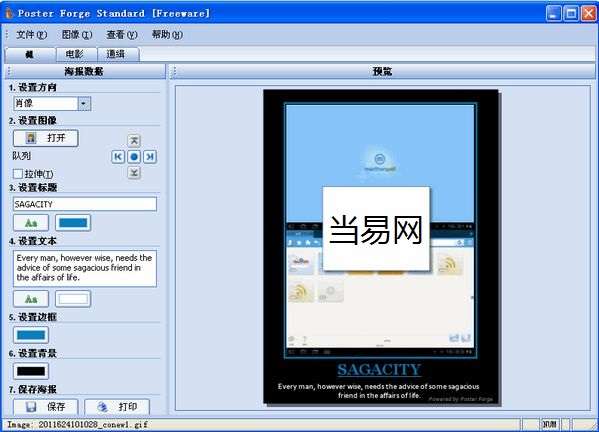This screenshot has height=432, width=599.
Task: Click the 保存 save poster button
Action: click(45, 407)
